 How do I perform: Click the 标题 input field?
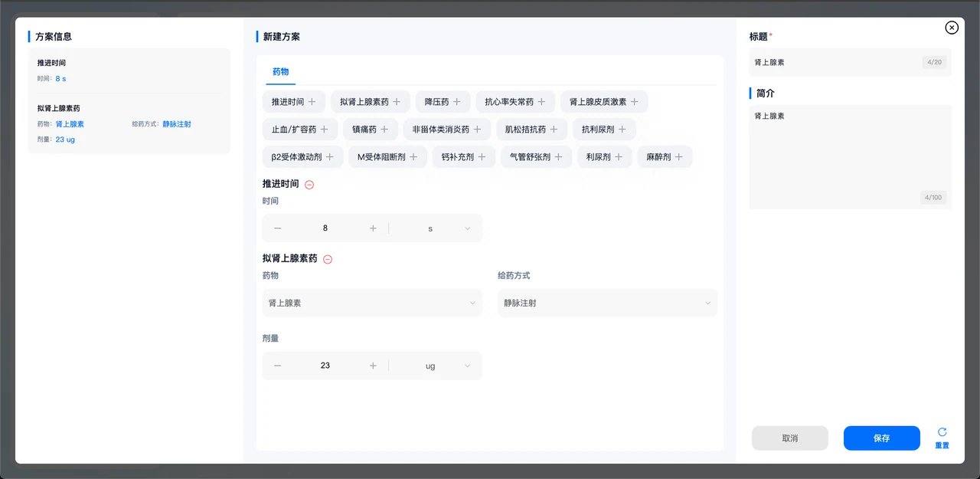click(851, 62)
